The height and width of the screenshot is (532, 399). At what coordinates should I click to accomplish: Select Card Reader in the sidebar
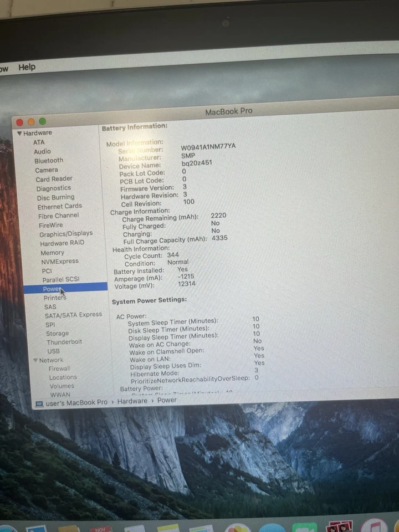point(54,179)
